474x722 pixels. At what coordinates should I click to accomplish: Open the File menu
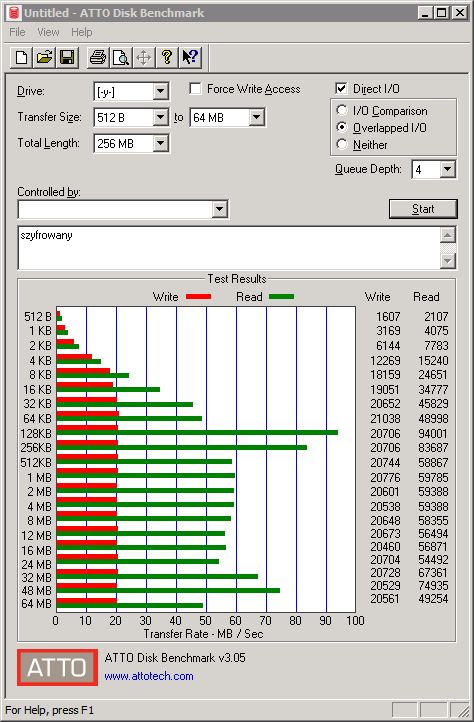17,32
